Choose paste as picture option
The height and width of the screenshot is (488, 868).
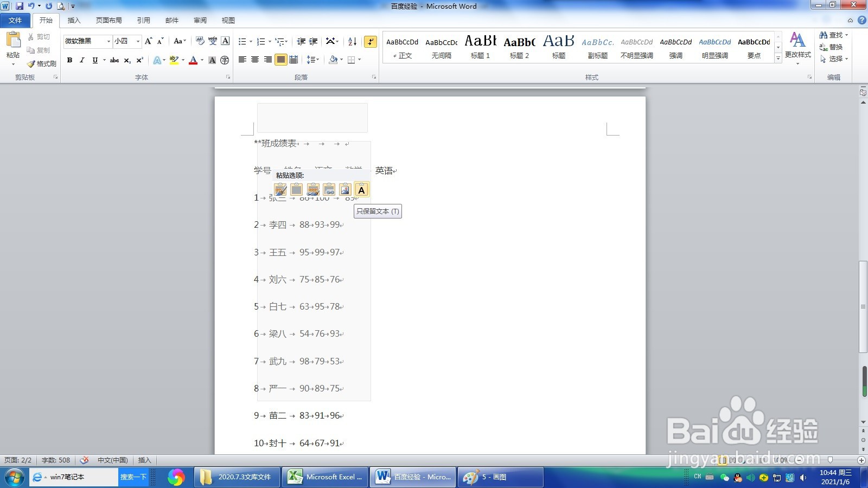(x=345, y=189)
